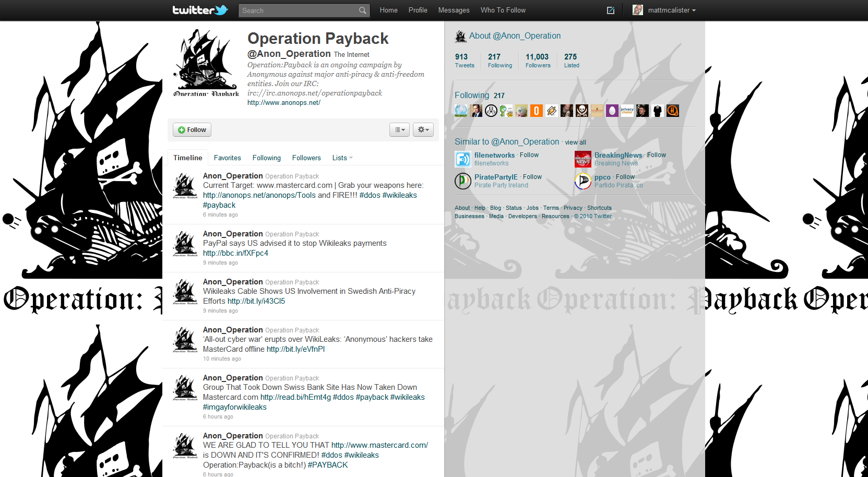Follow the PiratePartyIE account
The height and width of the screenshot is (477, 868).
pyautogui.click(x=532, y=177)
